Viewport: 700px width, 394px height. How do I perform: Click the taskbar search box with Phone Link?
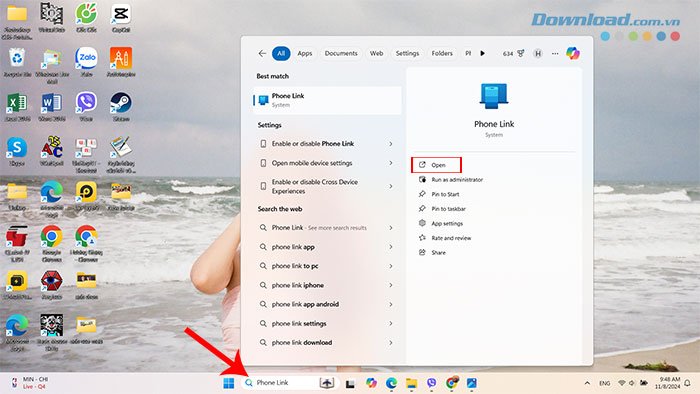click(290, 383)
